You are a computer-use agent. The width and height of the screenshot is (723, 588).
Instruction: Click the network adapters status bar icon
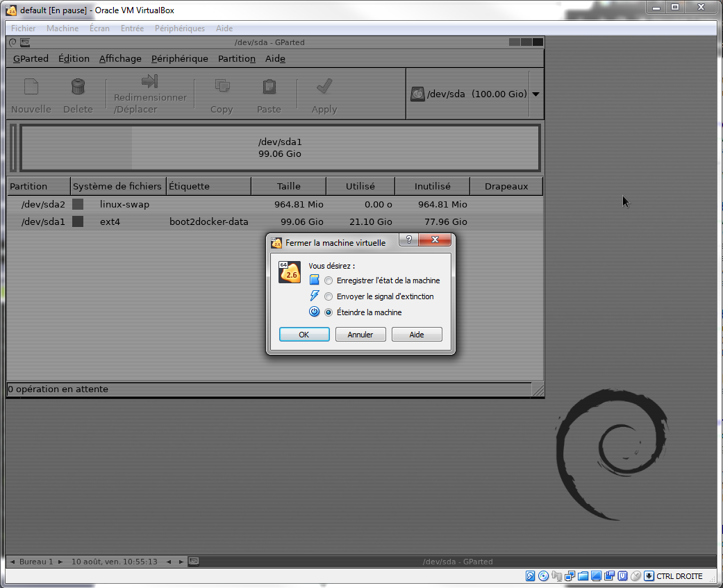point(570,576)
